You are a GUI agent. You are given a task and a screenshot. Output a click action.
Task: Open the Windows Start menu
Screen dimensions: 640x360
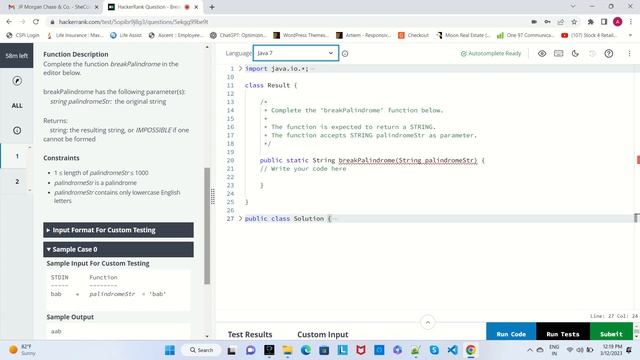170,350
